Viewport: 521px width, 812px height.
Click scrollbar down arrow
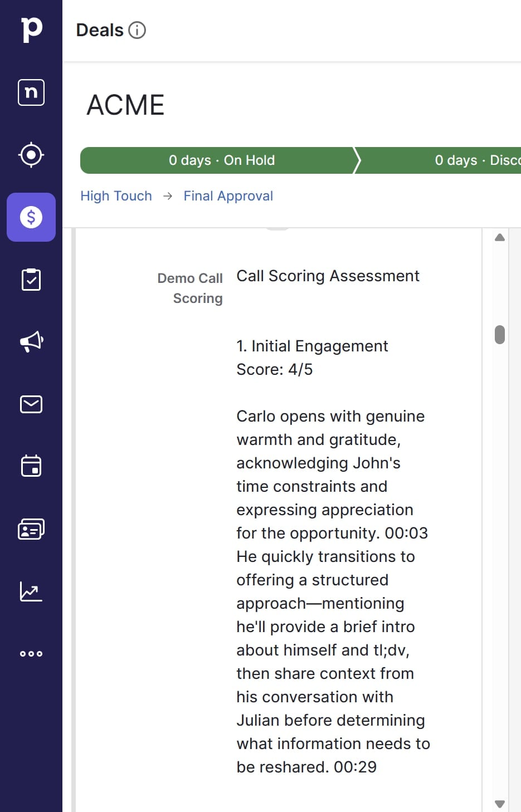tap(500, 804)
